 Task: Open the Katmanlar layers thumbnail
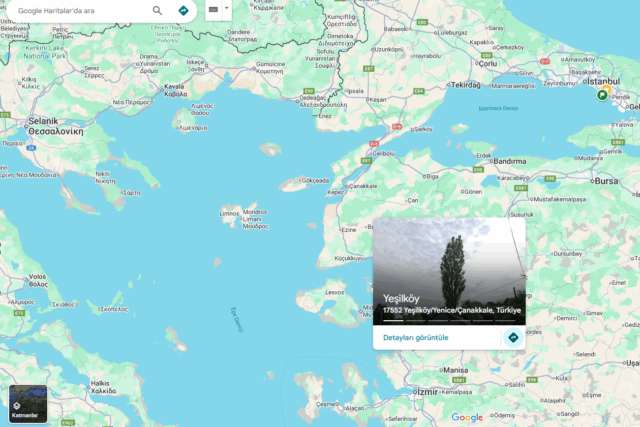(28, 404)
